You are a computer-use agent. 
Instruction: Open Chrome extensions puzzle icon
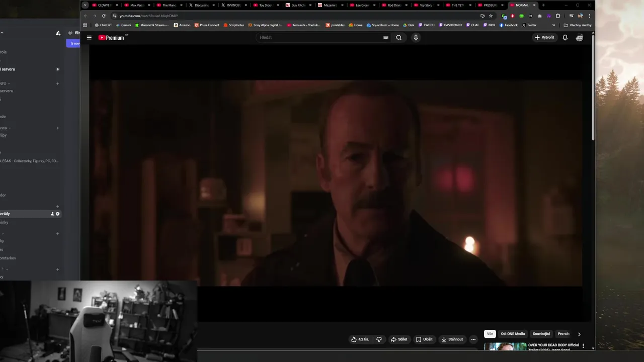557,16
